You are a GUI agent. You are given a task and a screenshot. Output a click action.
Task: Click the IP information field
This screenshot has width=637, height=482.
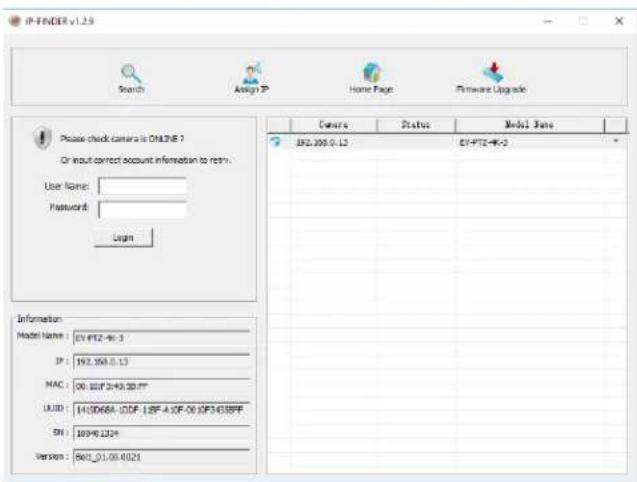click(162, 361)
